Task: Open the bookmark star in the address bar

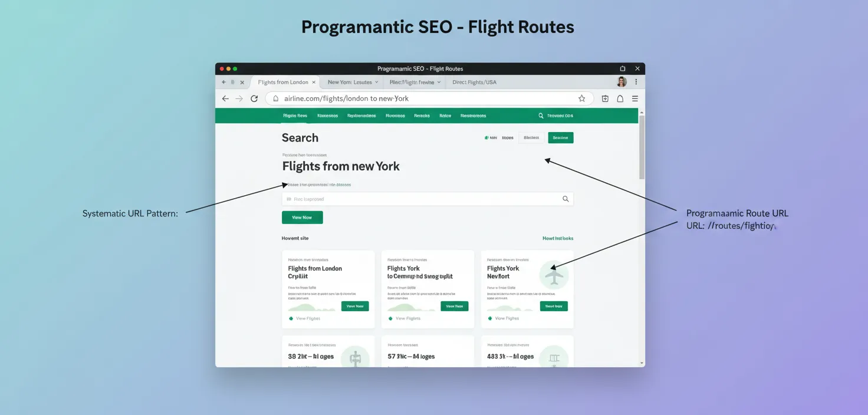Action: tap(582, 98)
